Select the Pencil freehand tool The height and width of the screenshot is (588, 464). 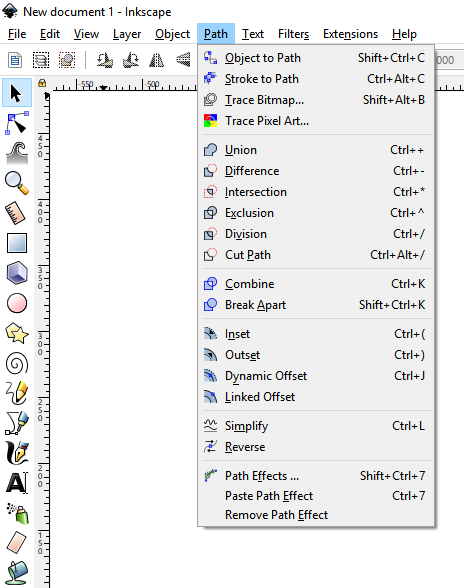point(17,393)
